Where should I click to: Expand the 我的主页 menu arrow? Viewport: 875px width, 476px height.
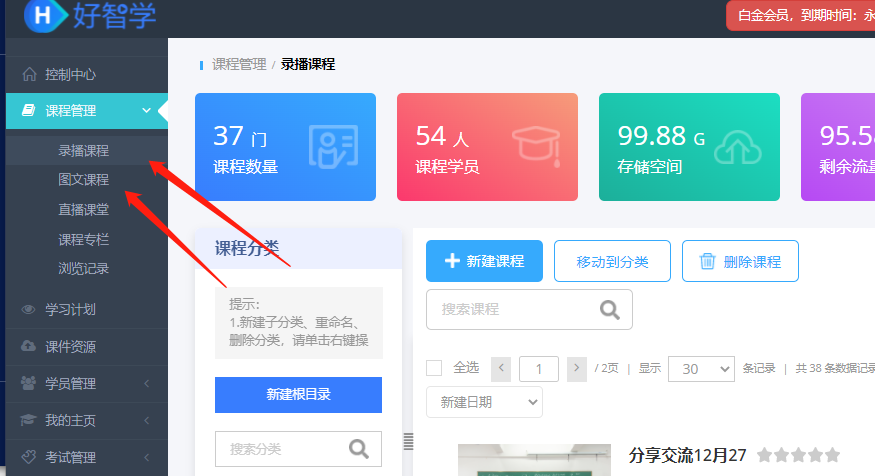pyautogui.click(x=147, y=420)
